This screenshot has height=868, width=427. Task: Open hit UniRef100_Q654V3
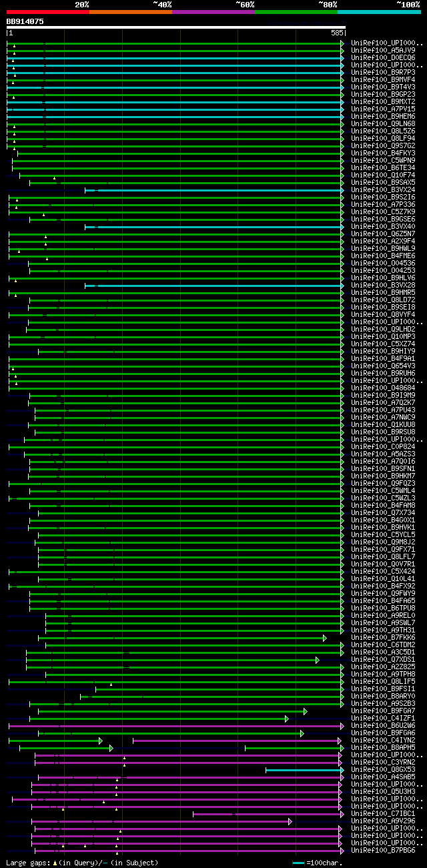(x=383, y=366)
